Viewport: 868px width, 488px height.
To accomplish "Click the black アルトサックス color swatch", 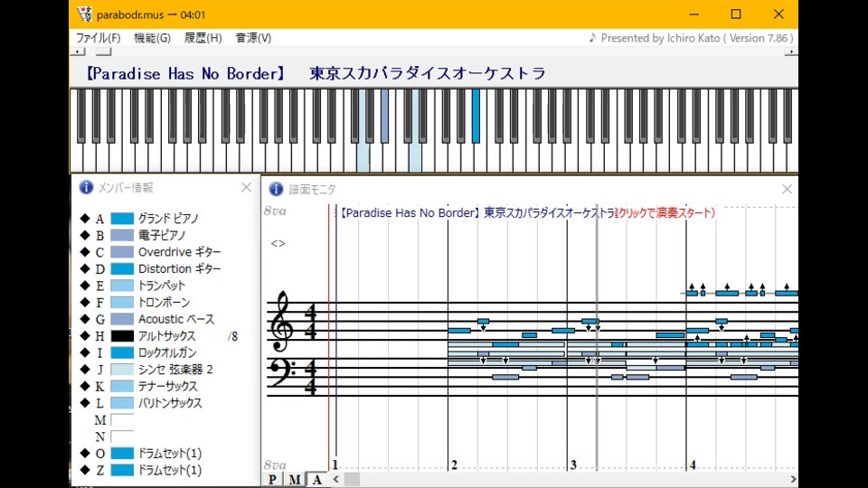I will [x=122, y=336].
